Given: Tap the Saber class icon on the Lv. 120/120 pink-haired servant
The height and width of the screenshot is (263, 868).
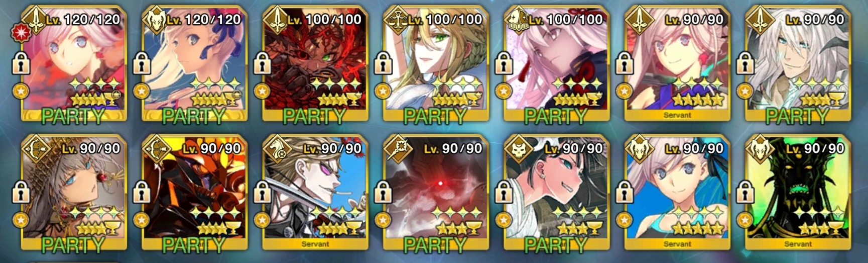Looking at the screenshot, I should (x=35, y=20).
